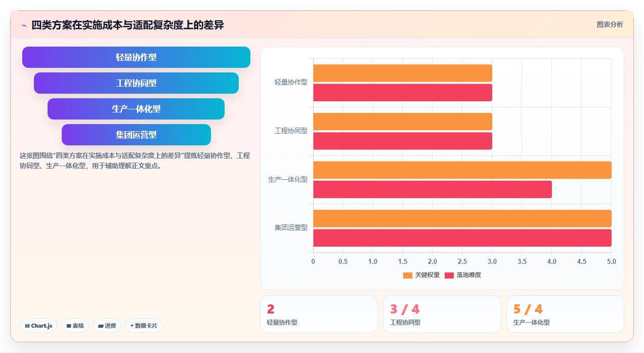Select the 生产一体化型 funnel stage
The width and height of the screenshot is (644, 353).
pyautogui.click(x=136, y=109)
